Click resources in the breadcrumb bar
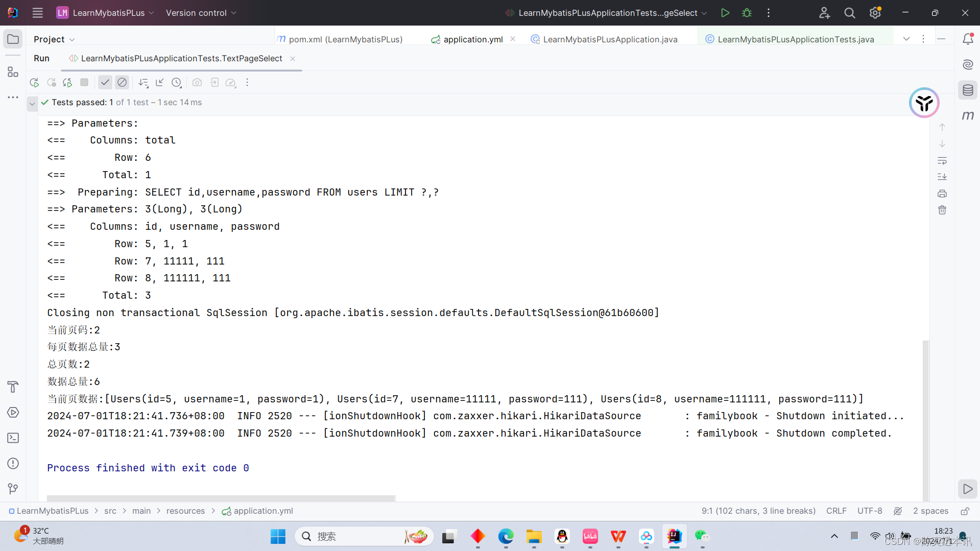The image size is (980, 551). (x=185, y=511)
